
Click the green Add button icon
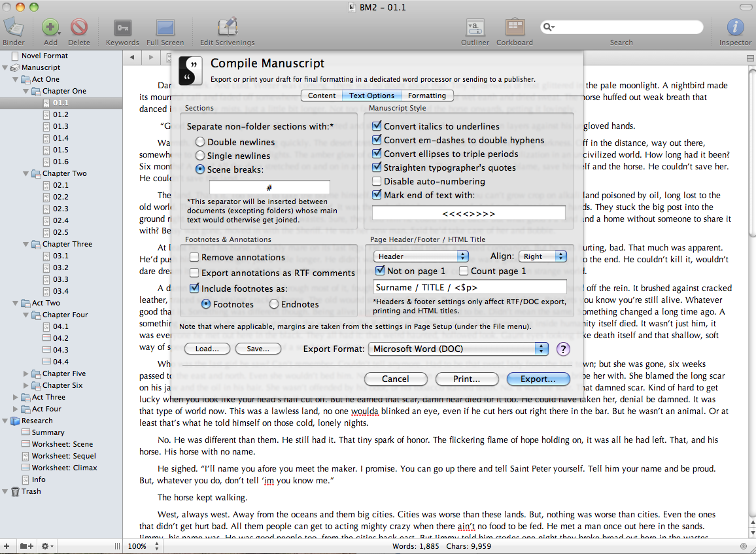(x=50, y=28)
